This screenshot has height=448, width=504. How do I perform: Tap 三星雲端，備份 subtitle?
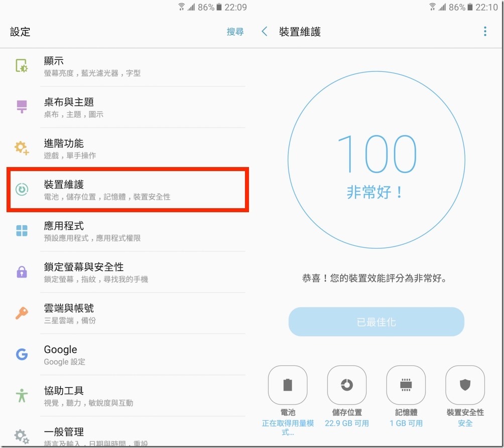[x=70, y=321]
